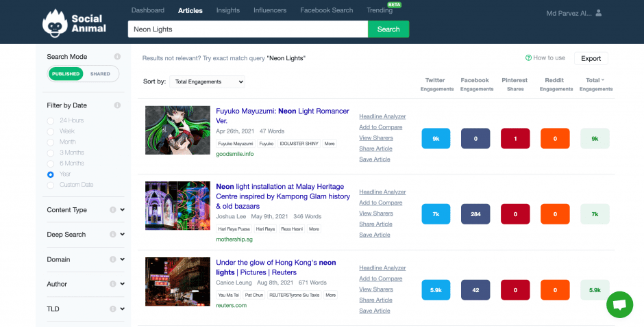Click the Author info icon
Viewport: 644px width, 327px height.
click(x=113, y=284)
